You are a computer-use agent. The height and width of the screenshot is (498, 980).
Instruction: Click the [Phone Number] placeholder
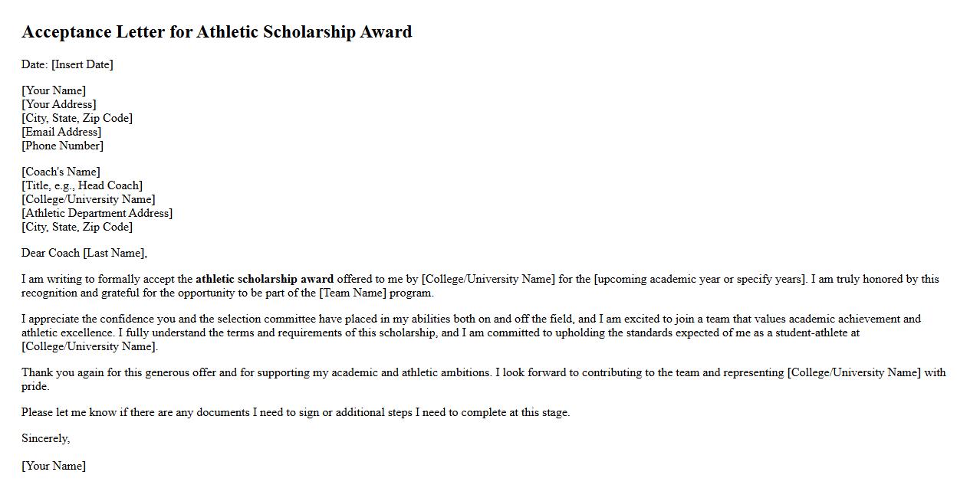click(62, 146)
